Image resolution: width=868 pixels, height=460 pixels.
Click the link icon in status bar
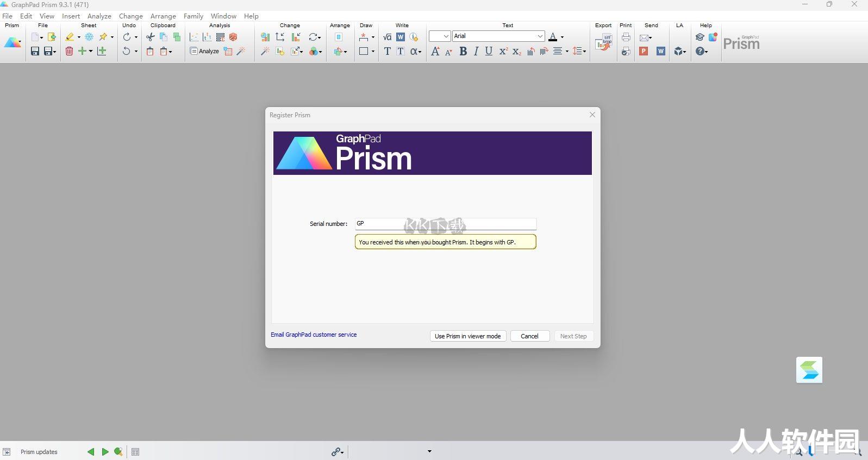(336, 451)
